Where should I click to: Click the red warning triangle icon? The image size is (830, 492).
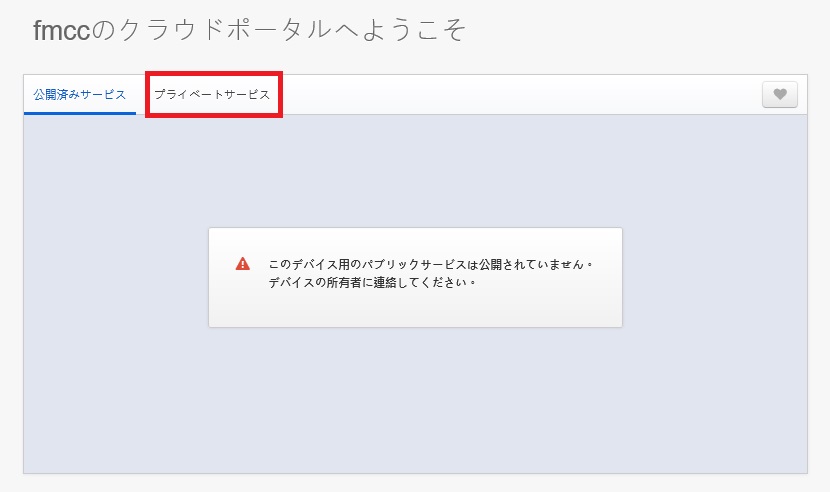point(243,264)
